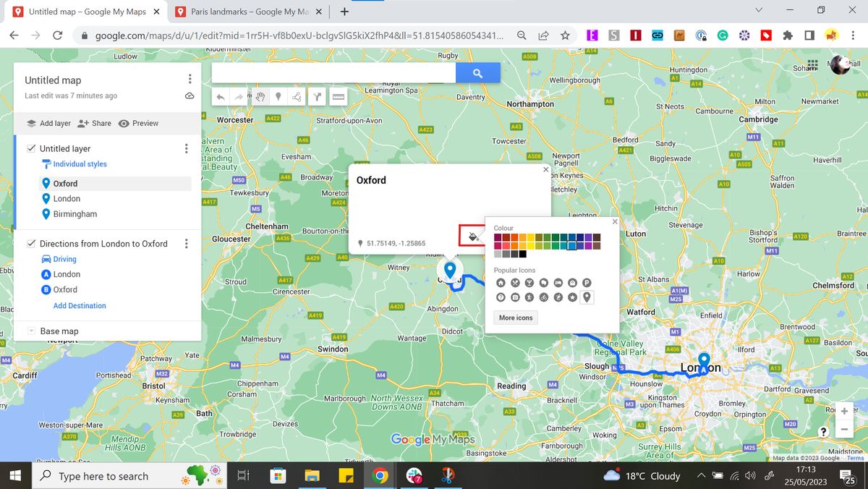Switch to the Paris landmarks tab
Viewport: 868px width, 489px height.
(x=239, y=12)
